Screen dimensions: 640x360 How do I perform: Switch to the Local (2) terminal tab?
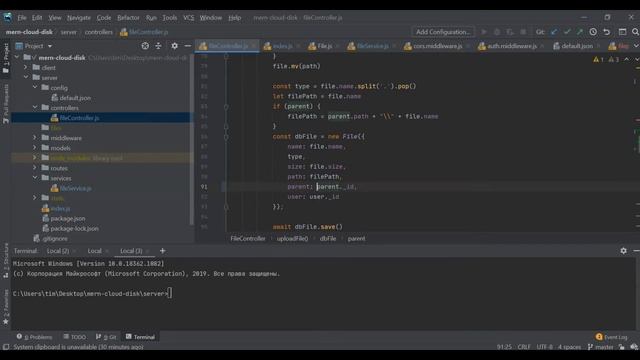[58, 251]
